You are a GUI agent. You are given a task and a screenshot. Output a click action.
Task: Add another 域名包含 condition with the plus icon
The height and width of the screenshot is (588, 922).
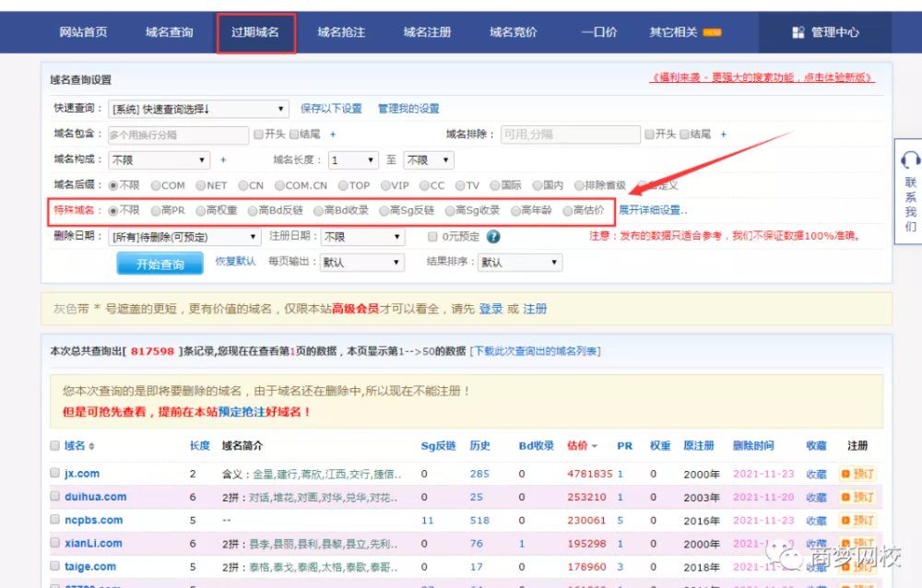(333, 135)
